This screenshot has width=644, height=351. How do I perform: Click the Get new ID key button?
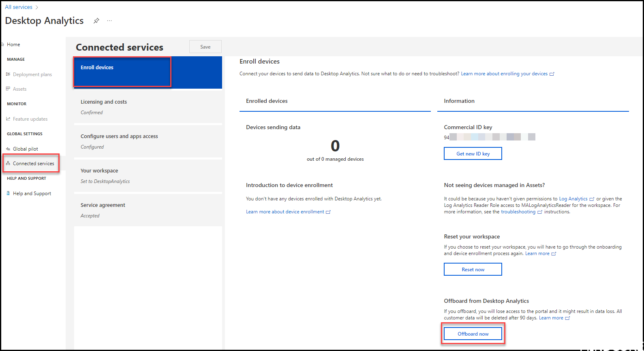473,153
